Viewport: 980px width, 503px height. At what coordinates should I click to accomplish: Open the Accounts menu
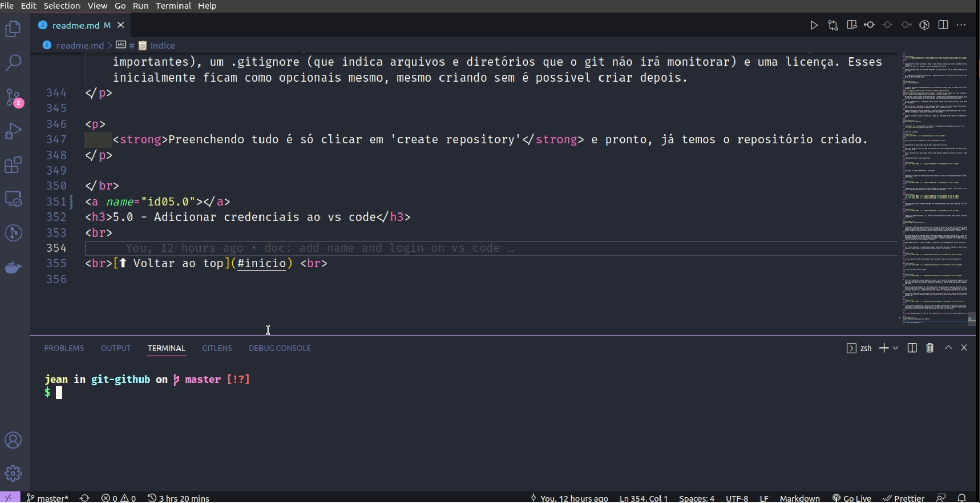(x=13, y=440)
